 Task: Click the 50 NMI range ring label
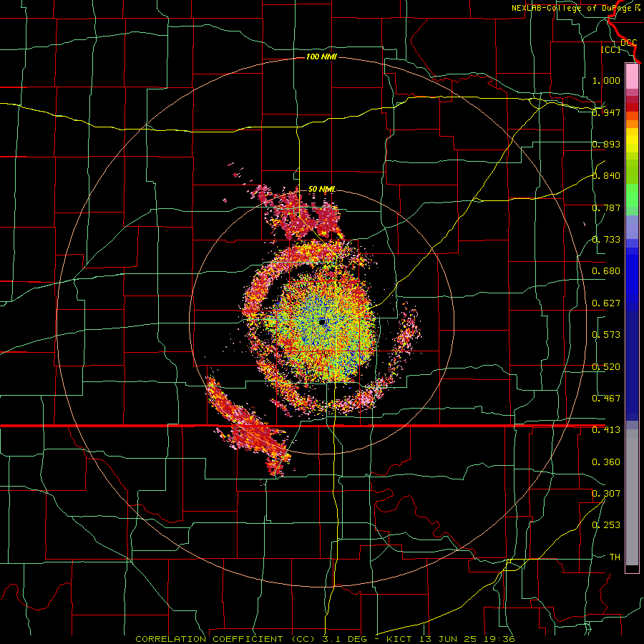click(321, 190)
